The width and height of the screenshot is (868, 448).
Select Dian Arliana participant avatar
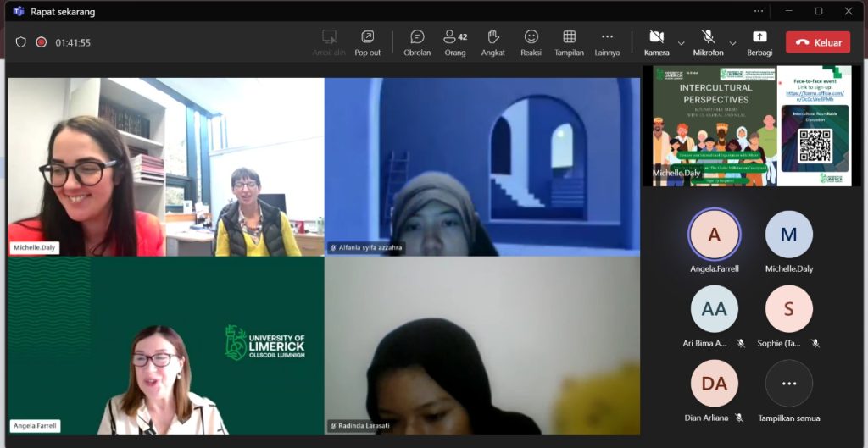[714, 384]
